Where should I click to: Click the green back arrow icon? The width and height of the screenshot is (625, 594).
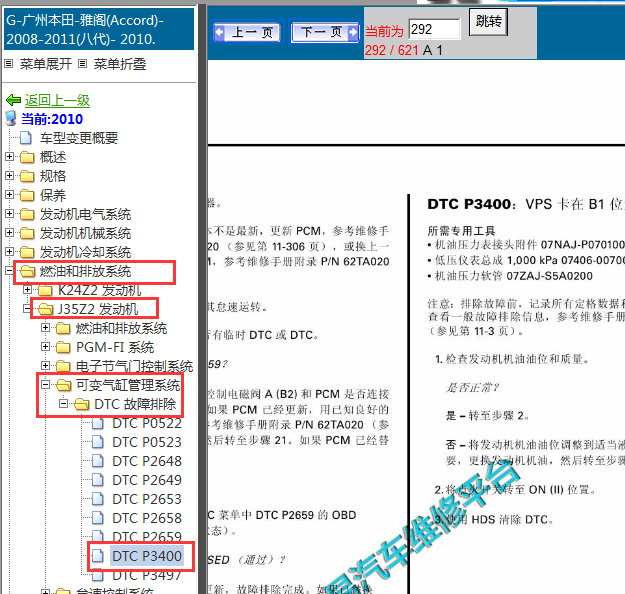coord(14,100)
